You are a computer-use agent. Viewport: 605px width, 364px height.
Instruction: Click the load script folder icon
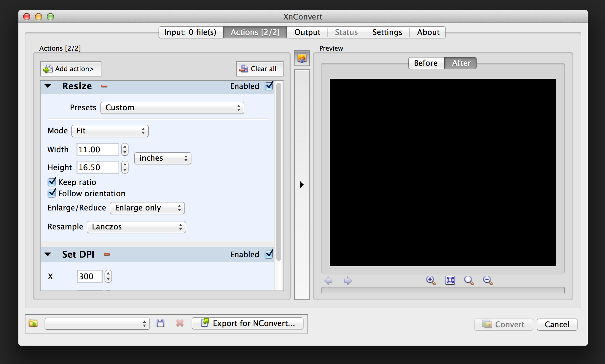[33, 323]
